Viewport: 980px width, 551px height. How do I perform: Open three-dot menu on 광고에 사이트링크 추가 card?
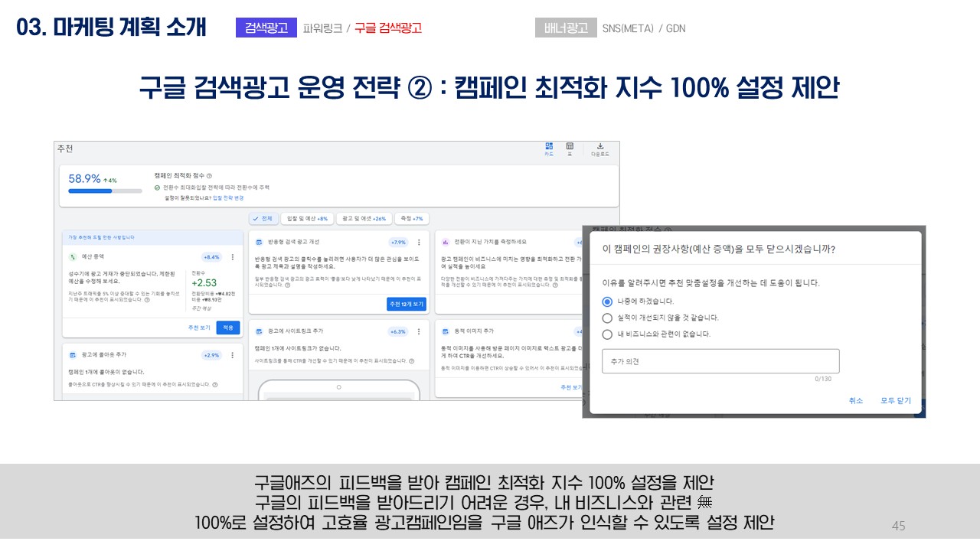[419, 331]
